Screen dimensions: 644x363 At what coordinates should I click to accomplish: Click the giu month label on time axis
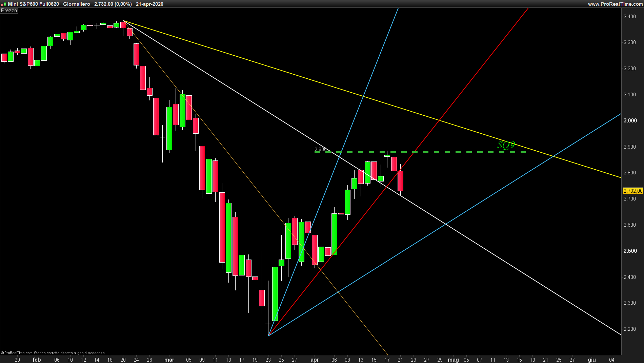pyautogui.click(x=592, y=360)
